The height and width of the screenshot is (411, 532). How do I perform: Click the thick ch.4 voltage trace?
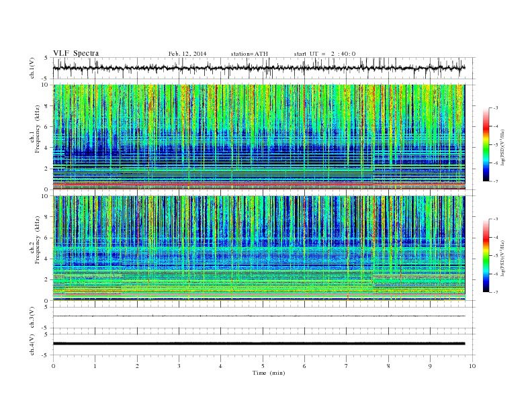tap(259, 344)
